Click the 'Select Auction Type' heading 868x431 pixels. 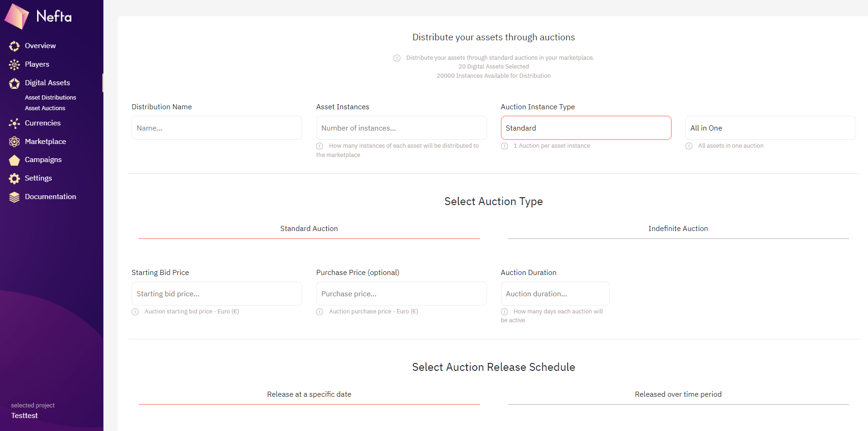tap(494, 201)
